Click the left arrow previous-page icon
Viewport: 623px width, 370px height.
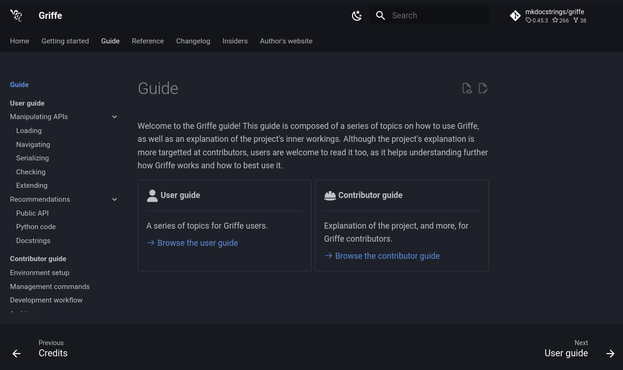click(x=16, y=353)
